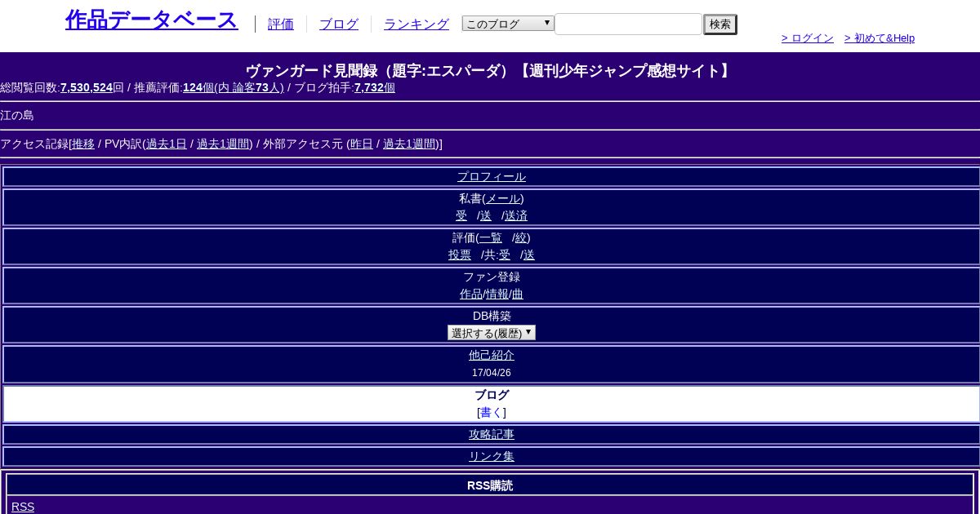Open PV breakdown 過去1週間 link
Viewport: 980px width, 514px height.
223,144
